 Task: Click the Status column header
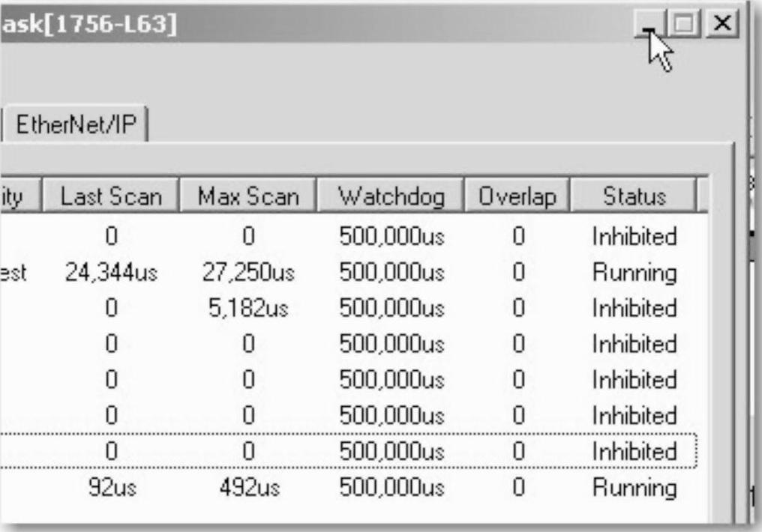click(633, 197)
